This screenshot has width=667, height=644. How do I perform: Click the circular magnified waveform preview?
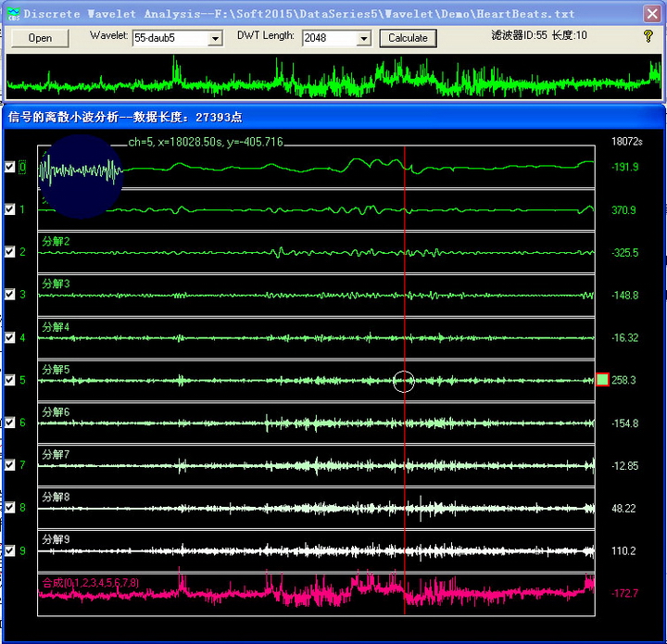point(83,176)
